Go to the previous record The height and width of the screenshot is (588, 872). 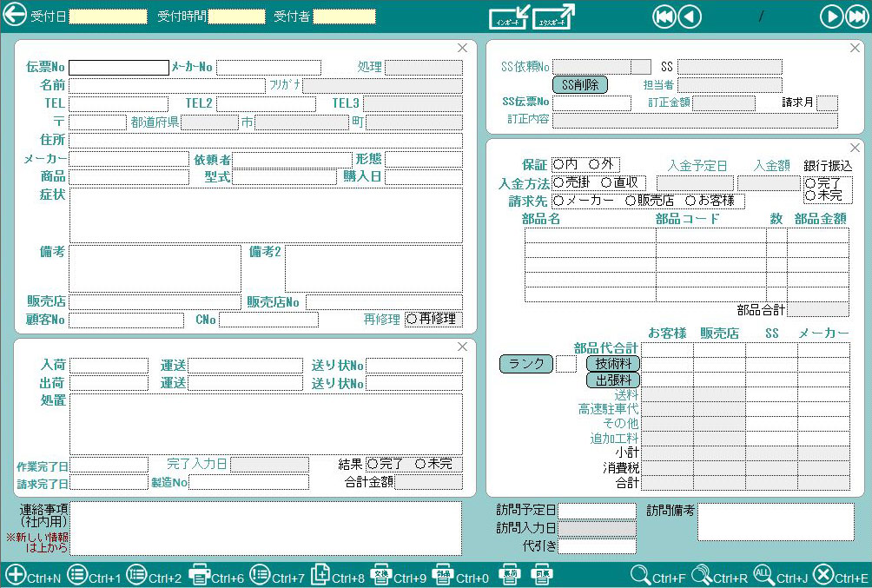[x=690, y=17]
